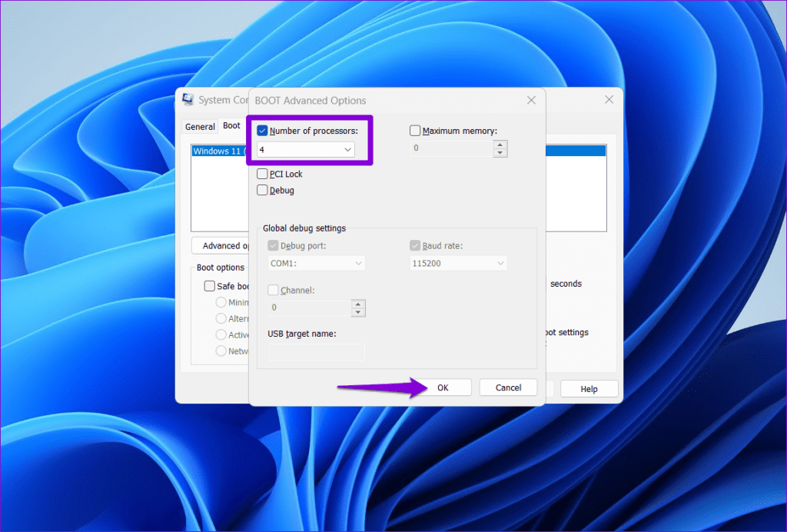Open the Help button
Screen dimensions: 787x532
589,388
